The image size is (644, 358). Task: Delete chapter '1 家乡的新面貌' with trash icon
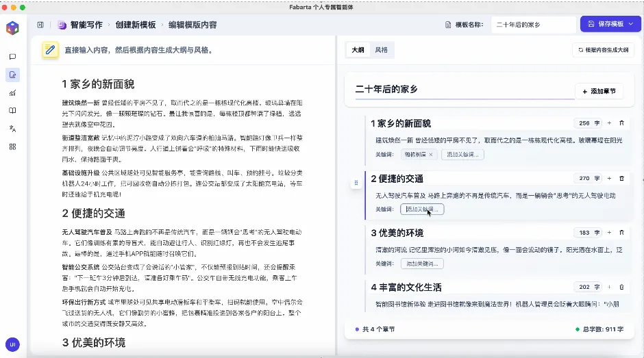point(621,123)
